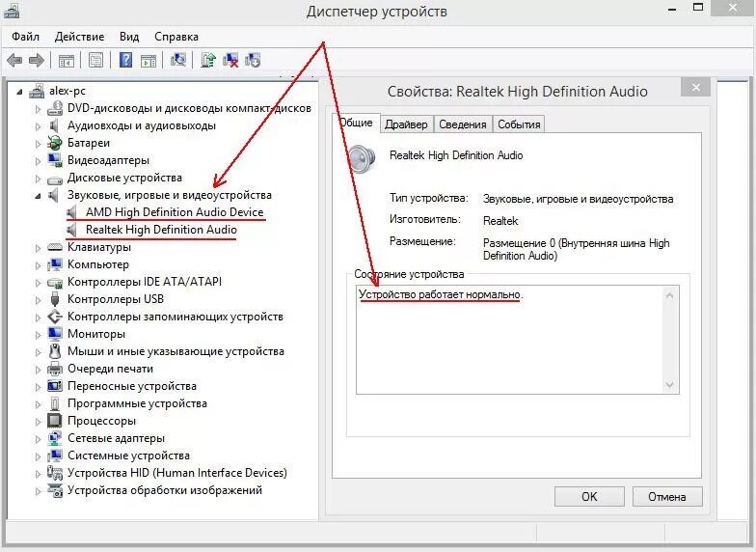Switch to the Сведения tab
This screenshot has width=756, height=552.
463,124
